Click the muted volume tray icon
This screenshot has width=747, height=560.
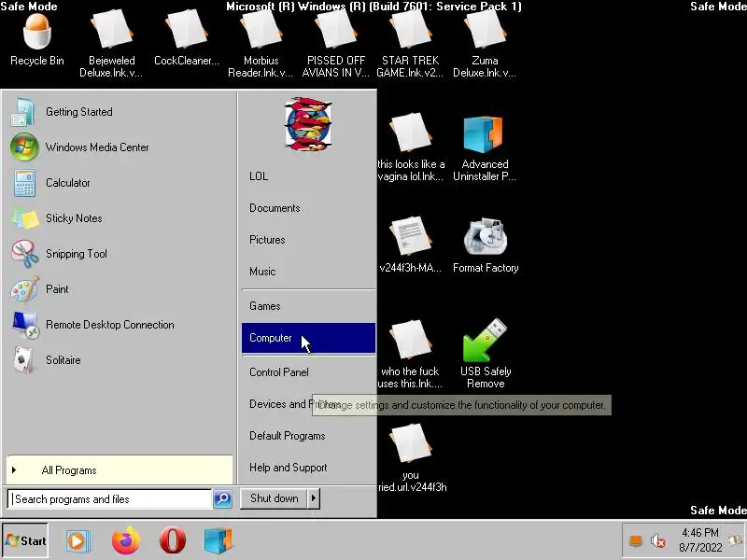click(x=658, y=541)
